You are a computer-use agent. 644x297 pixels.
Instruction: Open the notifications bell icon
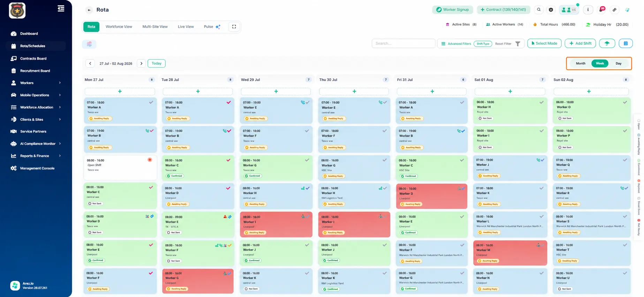pos(601,10)
